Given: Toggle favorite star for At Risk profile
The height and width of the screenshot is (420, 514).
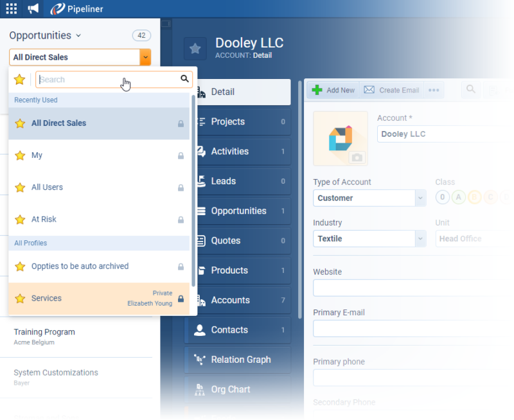Looking at the screenshot, I should click(20, 220).
